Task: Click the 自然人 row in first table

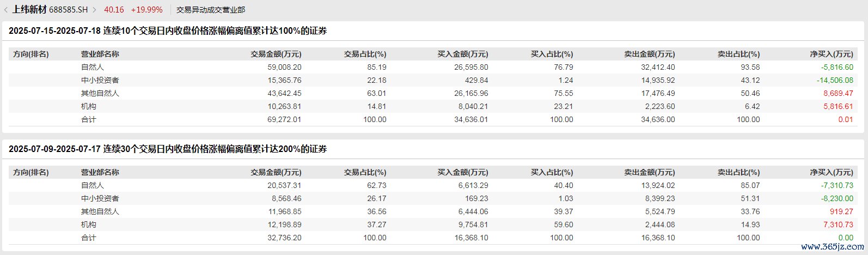Action: click(x=433, y=67)
